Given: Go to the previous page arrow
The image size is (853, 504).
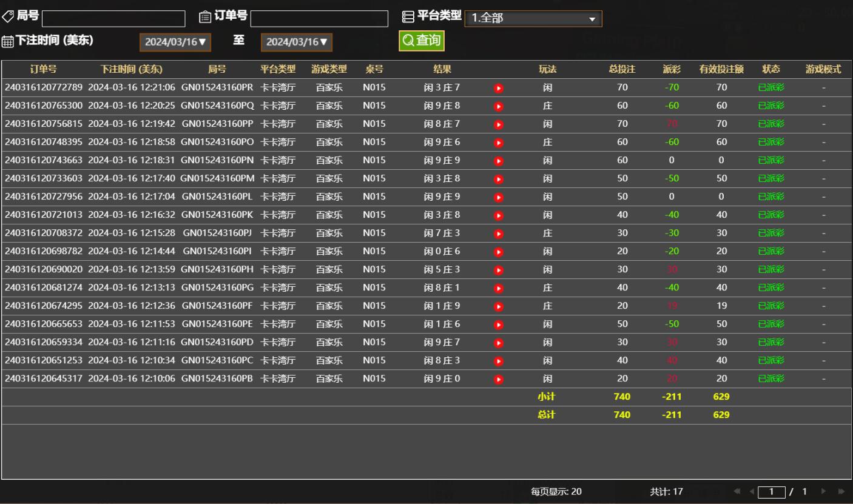Looking at the screenshot, I should coord(751,492).
